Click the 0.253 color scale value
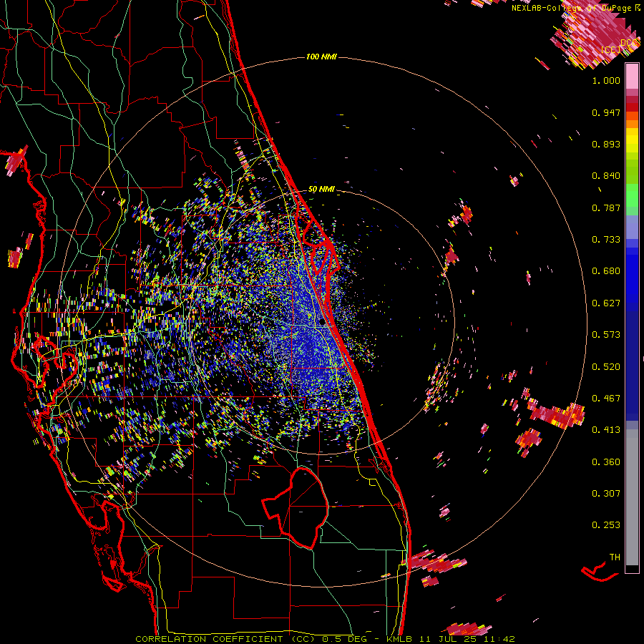Viewport: 644px width, 644px height. click(x=606, y=526)
